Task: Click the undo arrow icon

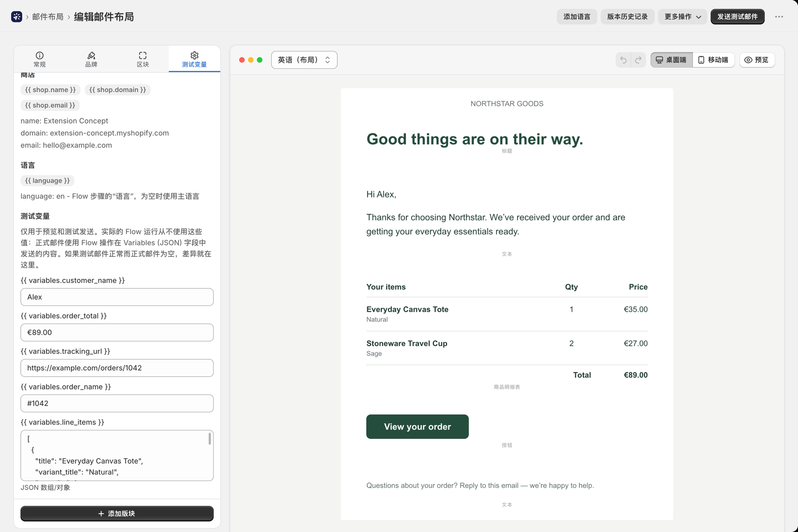Action: tap(623, 60)
